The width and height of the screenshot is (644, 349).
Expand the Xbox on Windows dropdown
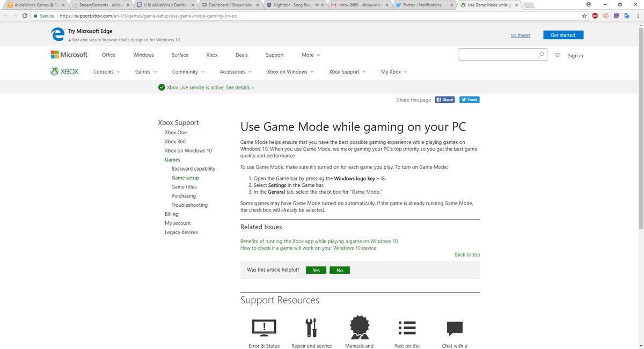290,71
